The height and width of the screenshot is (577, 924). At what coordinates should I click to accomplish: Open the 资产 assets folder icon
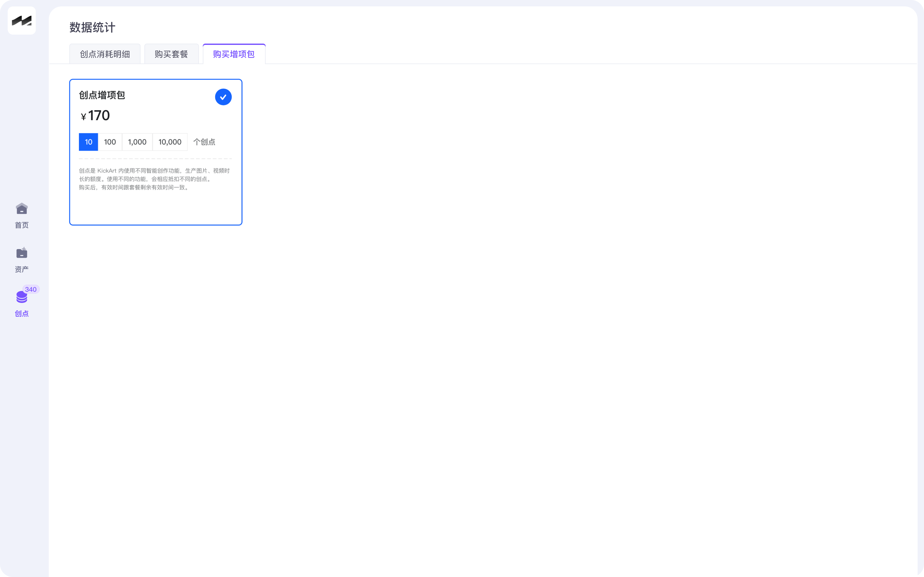point(22,253)
